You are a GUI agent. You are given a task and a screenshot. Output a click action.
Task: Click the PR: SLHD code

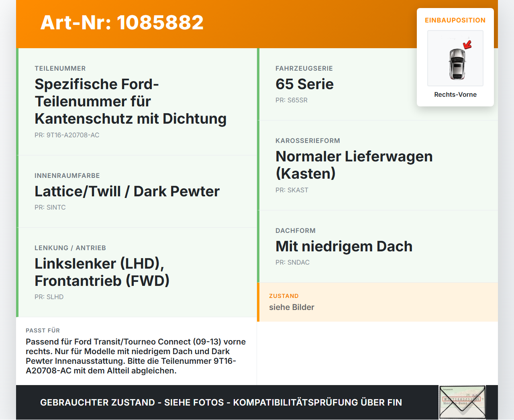pyautogui.click(x=49, y=297)
